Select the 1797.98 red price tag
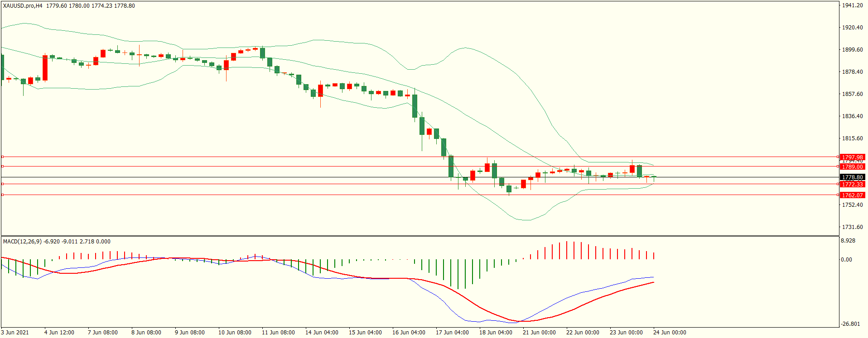The image size is (868, 338). click(x=852, y=157)
